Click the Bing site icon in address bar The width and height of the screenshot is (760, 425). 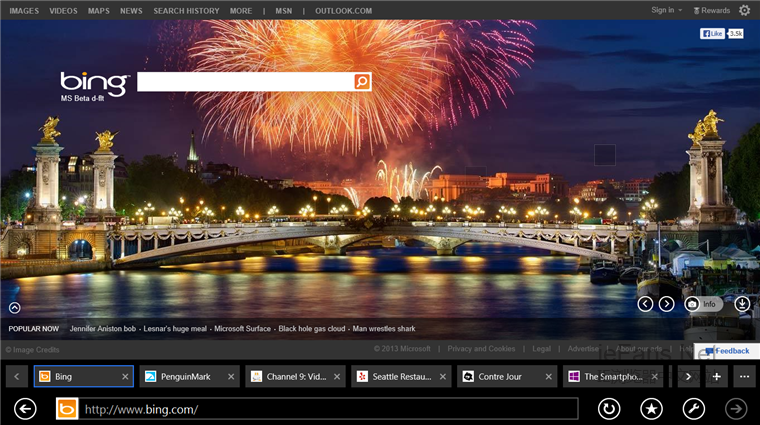(67, 409)
